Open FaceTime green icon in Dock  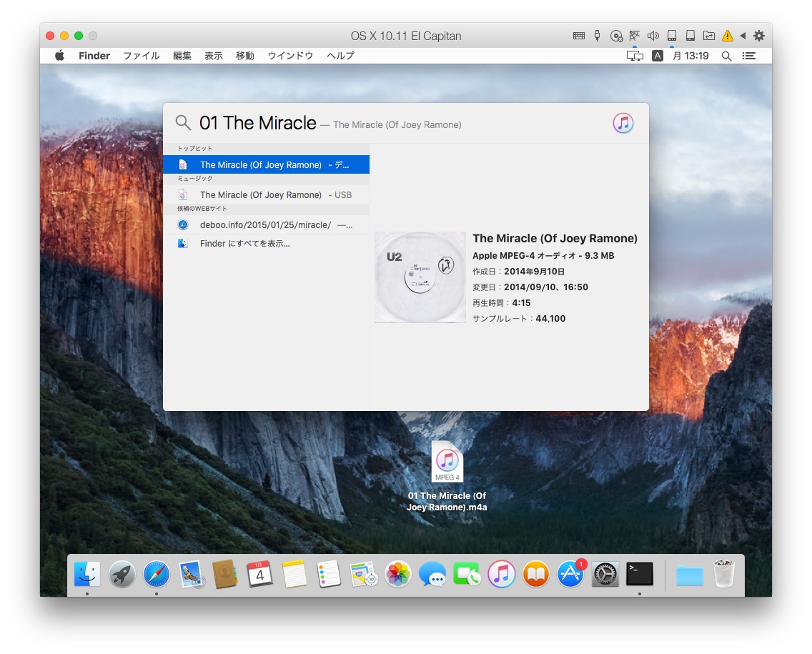(467, 574)
